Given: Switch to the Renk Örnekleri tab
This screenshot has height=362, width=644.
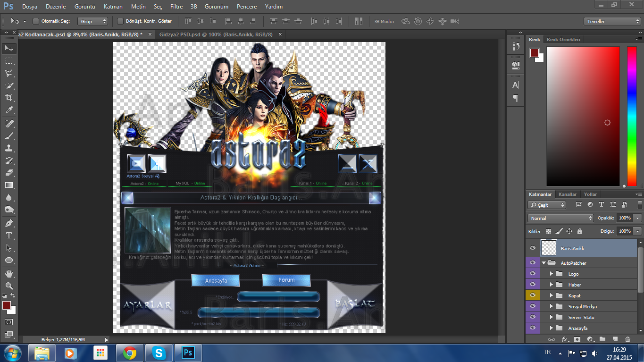Looking at the screenshot, I should (x=563, y=40).
